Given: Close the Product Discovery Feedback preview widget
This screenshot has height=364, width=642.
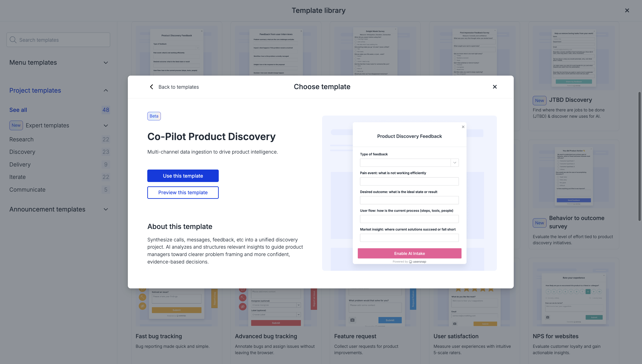Looking at the screenshot, I should [x=463, y=127].
